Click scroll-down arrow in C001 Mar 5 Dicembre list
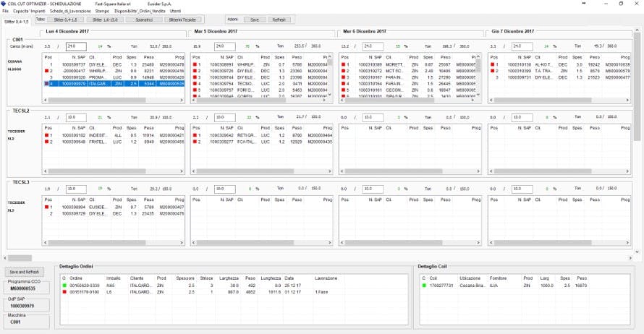This screenshot has width=644, height=334. (x=330, y=95)
